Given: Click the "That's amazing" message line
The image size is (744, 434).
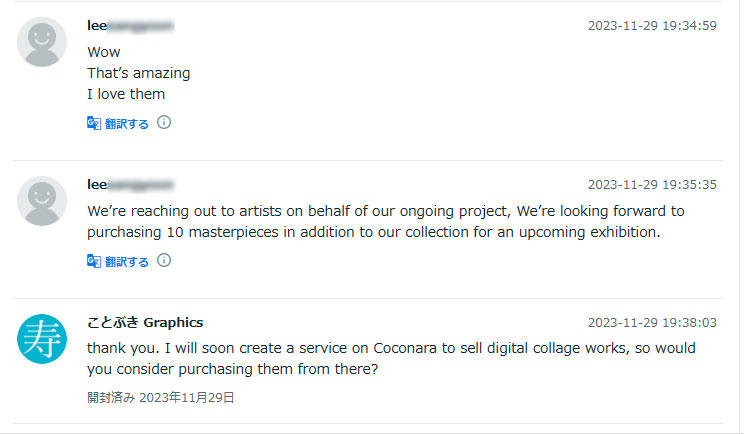Looking at the screenshot, I should pos(138,73).
